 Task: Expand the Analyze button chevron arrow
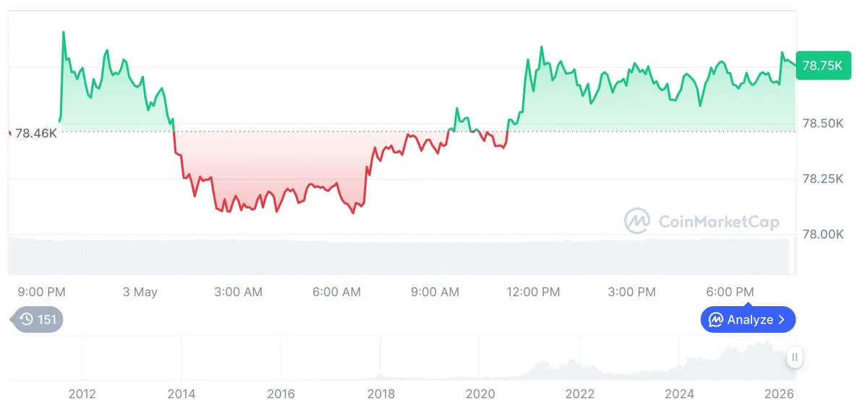point(781,319)
